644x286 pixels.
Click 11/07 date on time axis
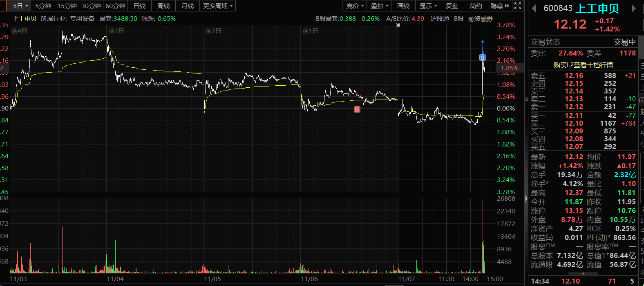point(407,279)
